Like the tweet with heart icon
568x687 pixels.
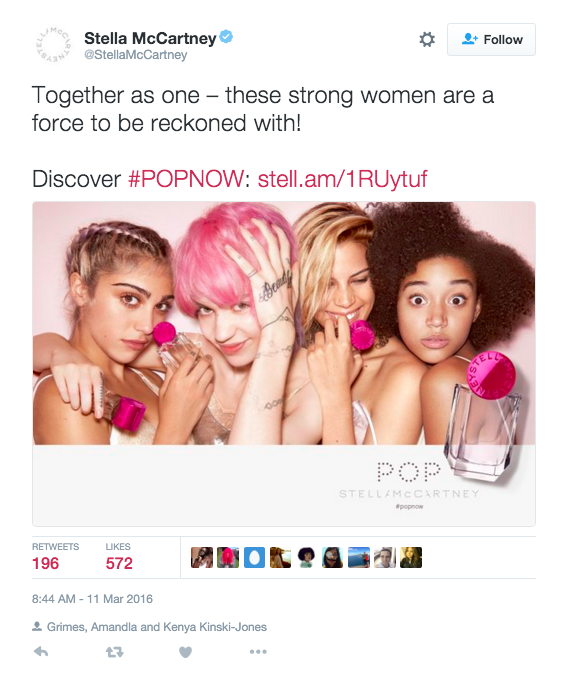(185, 652)
